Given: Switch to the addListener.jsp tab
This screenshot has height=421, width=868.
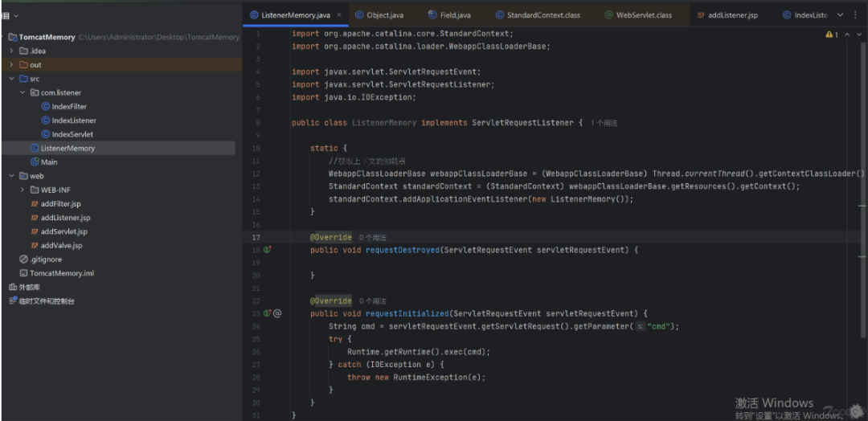Looking at the screenshot, I should click(x=727, y=15).
